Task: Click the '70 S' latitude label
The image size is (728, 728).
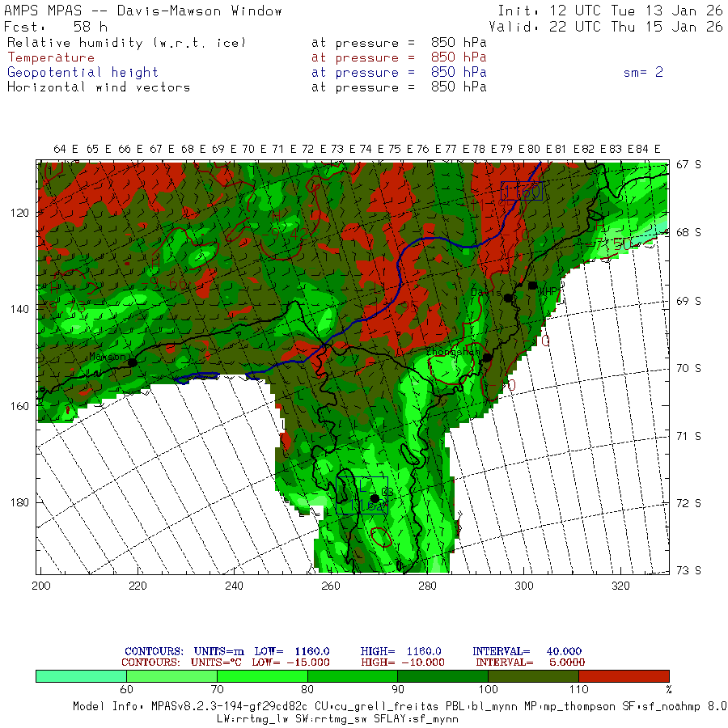Action: point(689,368)
